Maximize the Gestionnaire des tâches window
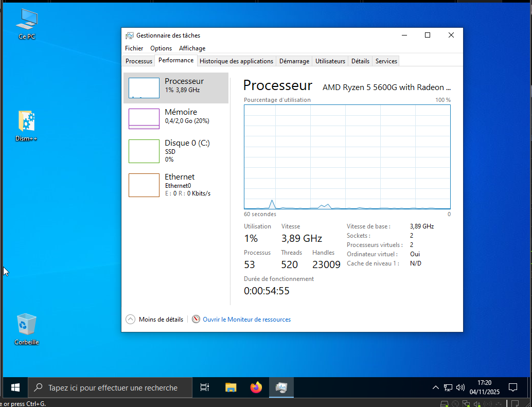Viewport: 532px width, 407px height. pos(428,36)
